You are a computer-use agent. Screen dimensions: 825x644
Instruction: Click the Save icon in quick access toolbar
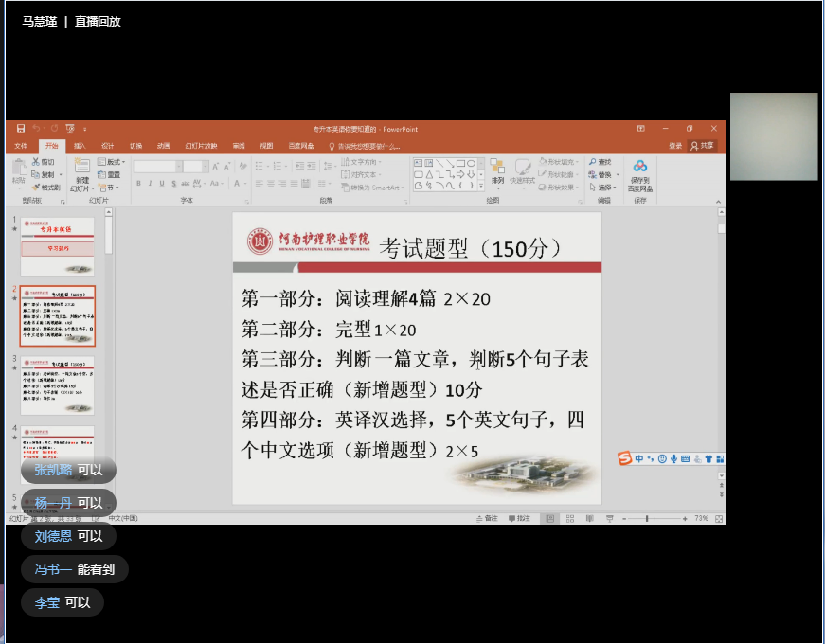[x=21, y=129]
